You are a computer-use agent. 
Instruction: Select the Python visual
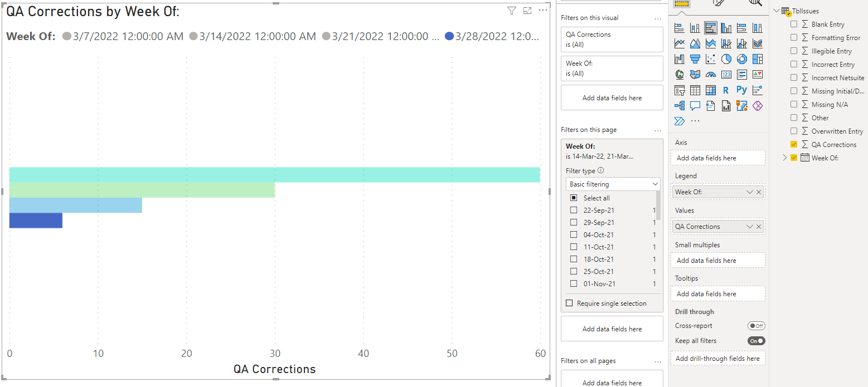click(741, 90)
